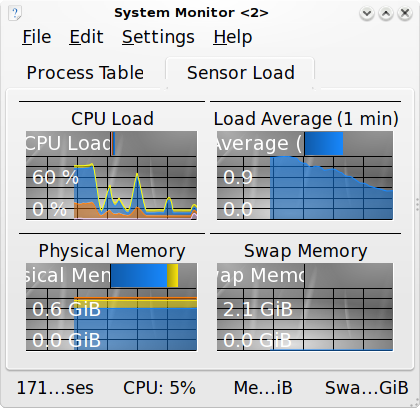Click the swap status bar entry
Viewport: 420px width, 408px height.
367,388
